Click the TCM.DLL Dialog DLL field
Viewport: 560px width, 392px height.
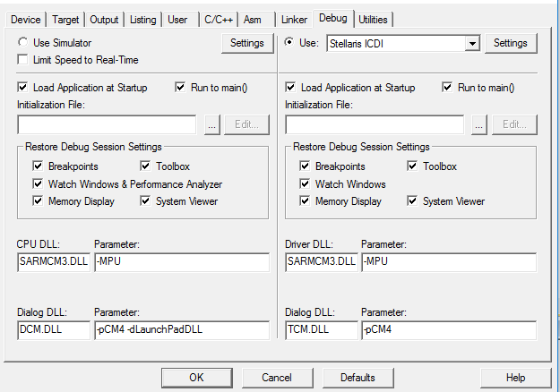click(321, 330)
